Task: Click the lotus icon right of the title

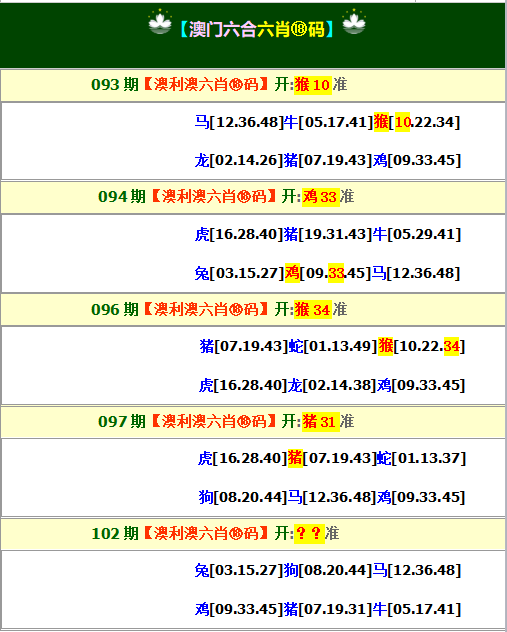Action: click(x=354, y=22)
